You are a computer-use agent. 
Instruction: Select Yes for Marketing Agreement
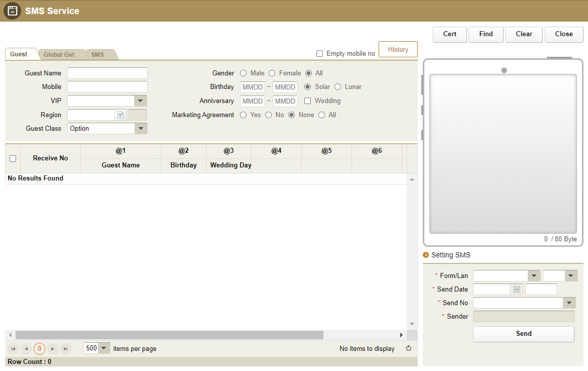[x=244, y=115]
